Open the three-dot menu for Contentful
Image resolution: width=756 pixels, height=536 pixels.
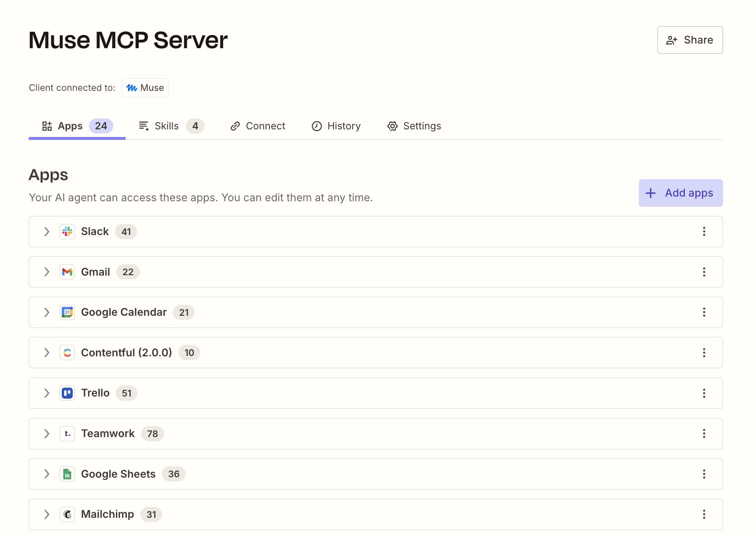pyautogui.click(x=704, y=353)
